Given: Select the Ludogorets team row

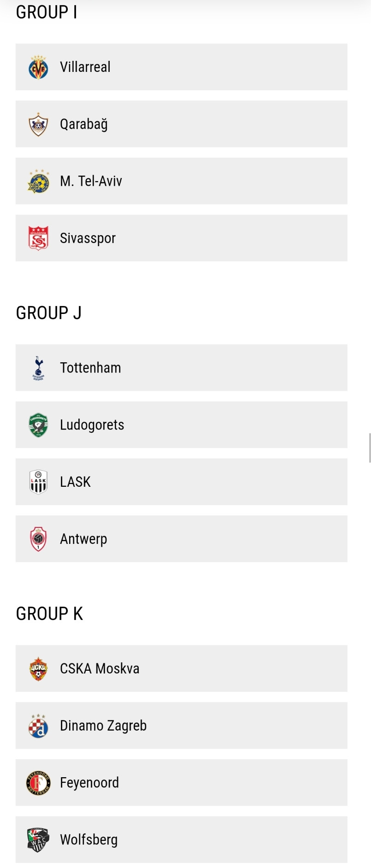Looking at the screenshot, I should point(182,425).
